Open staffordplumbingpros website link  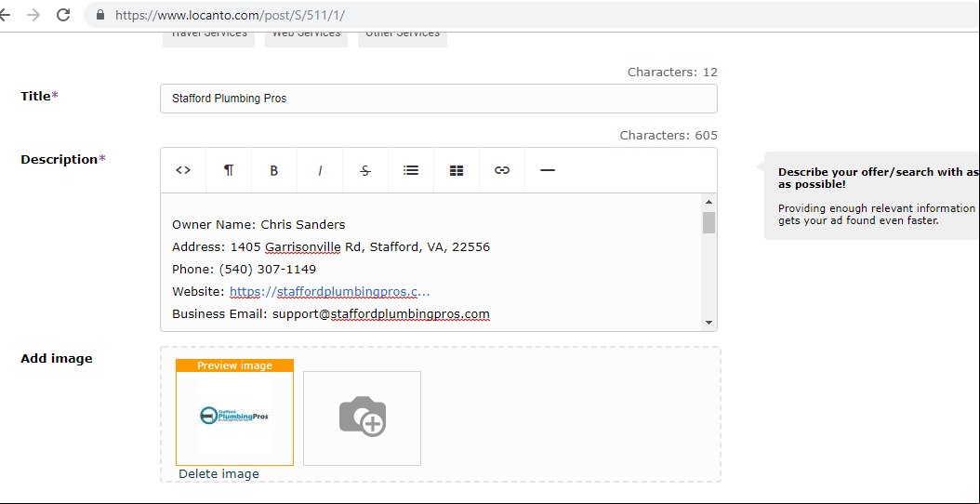point(329,291)
